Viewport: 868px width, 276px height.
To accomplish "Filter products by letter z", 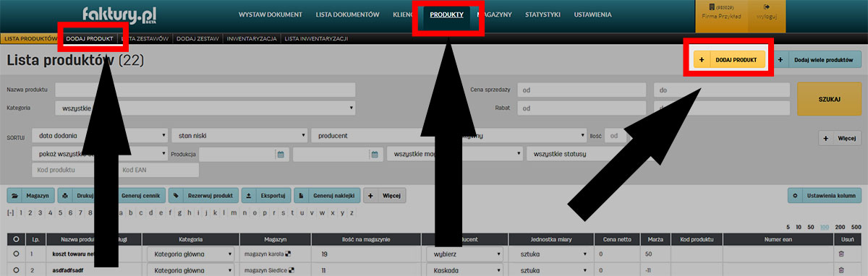I will tap(351, 213).
